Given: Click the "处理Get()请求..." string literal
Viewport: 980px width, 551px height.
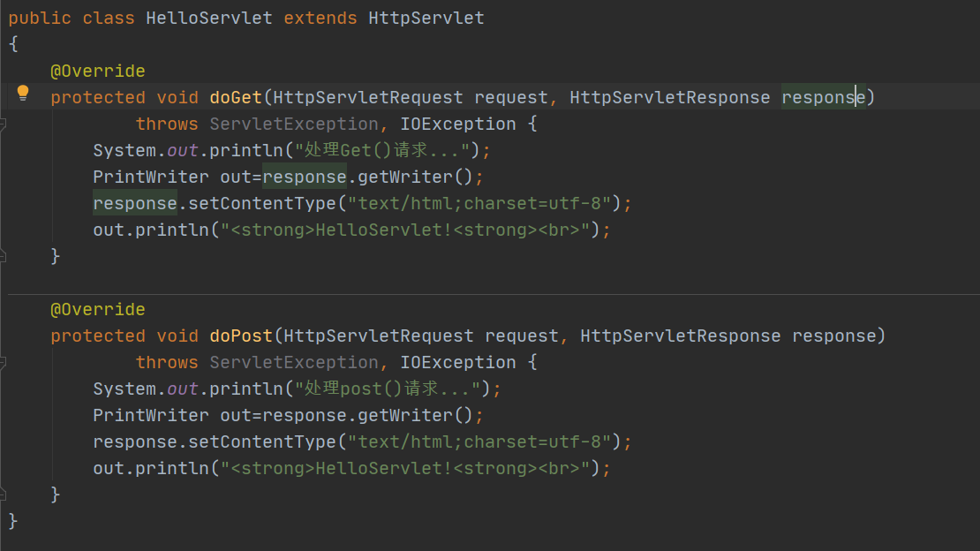Looking at the screenshot, I should (x=382, y=150).
